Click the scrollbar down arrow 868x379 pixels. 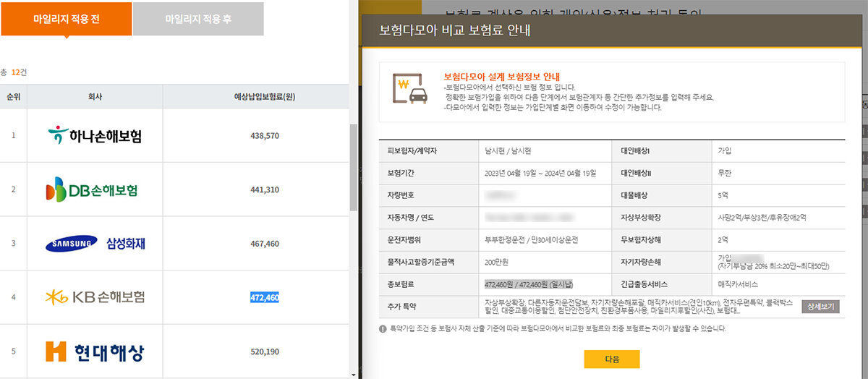point(354,374)
